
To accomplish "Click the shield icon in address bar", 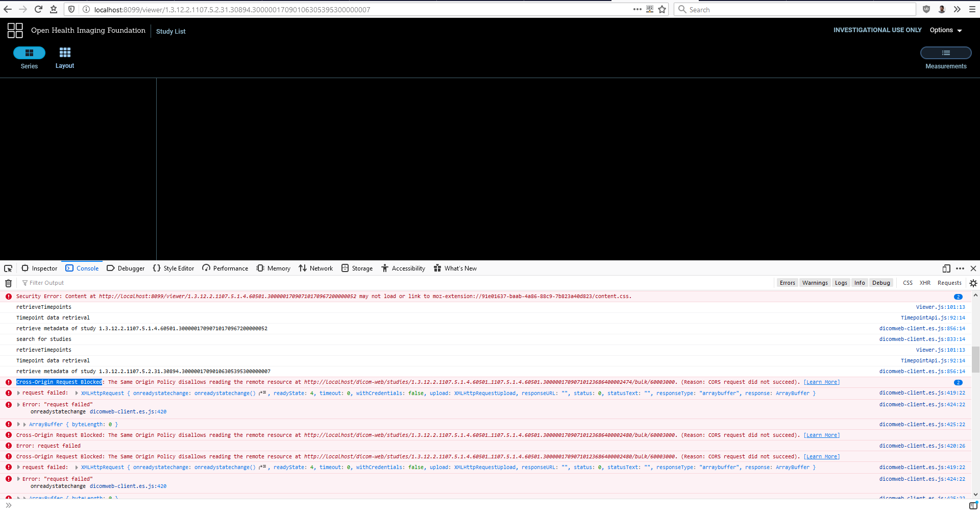I will tap(71, 9).
